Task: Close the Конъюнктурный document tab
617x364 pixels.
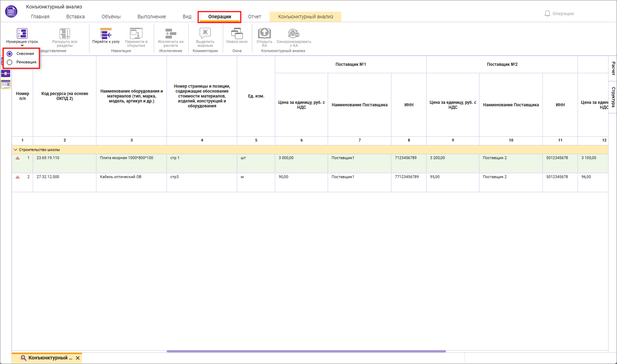Action: (78, 358)
